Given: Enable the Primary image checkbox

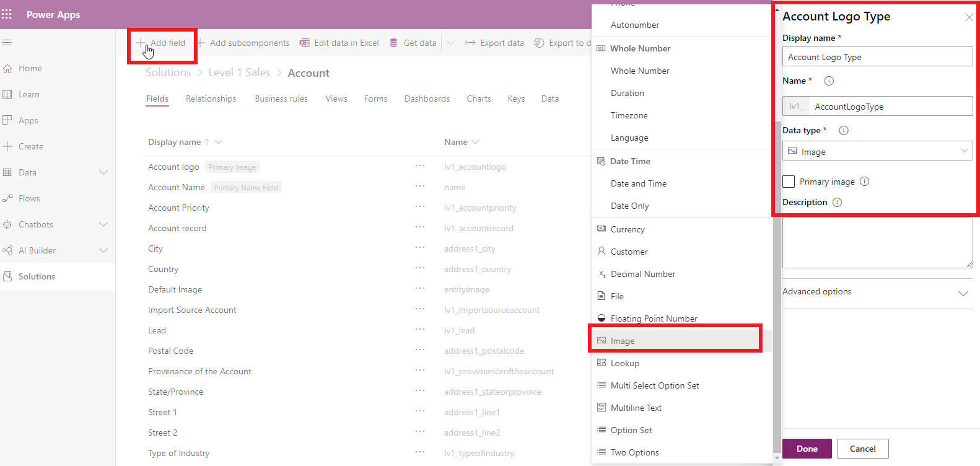Looking at the screenshot, I should click(789, 182).
